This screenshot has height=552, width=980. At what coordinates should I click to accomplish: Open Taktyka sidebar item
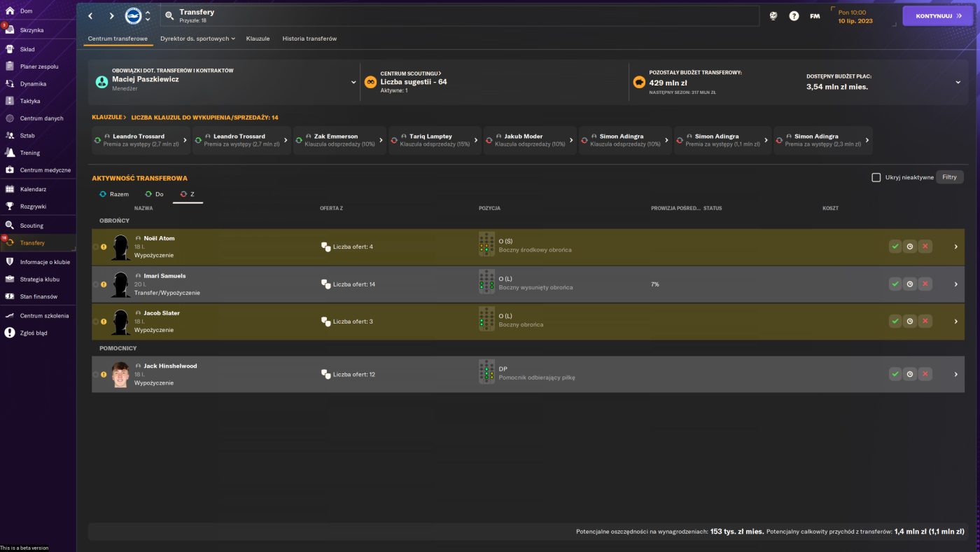pyautogui.click(x=30, y=101)
